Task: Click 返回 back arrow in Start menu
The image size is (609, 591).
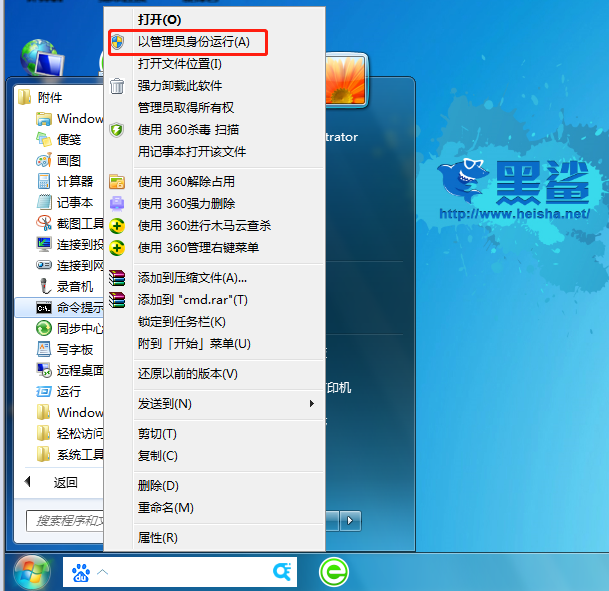Action: [x=27, y=482]
